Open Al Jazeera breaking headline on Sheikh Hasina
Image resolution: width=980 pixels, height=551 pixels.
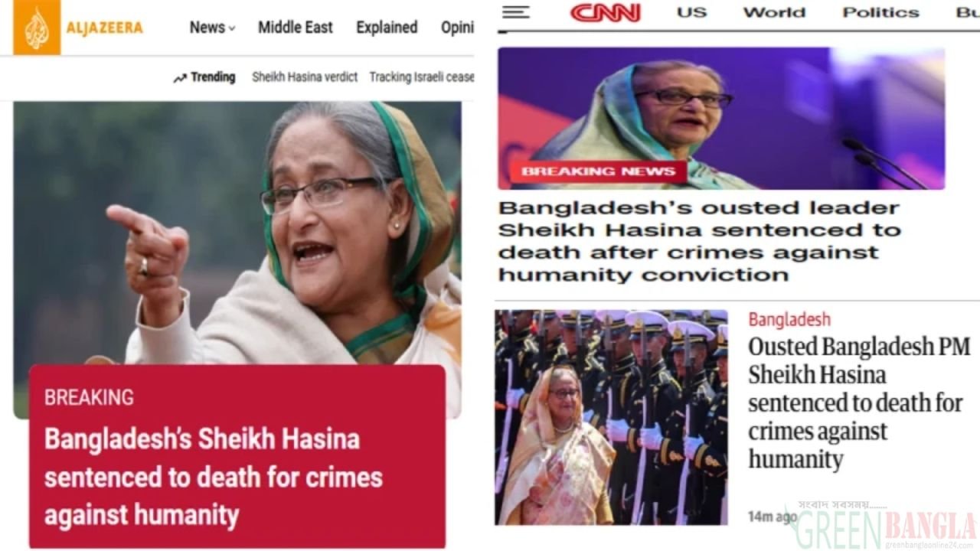(x=214, y=478)
